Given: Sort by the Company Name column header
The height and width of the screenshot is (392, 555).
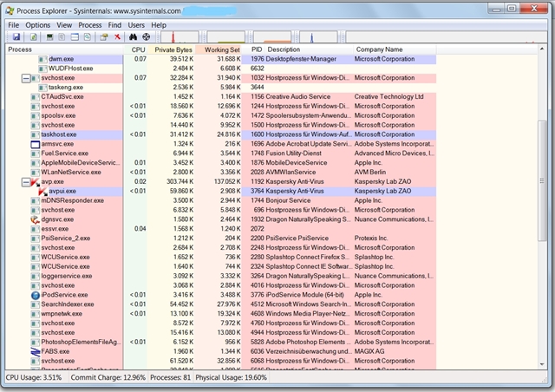Looking at the screenshot, I should click(395, 49).
